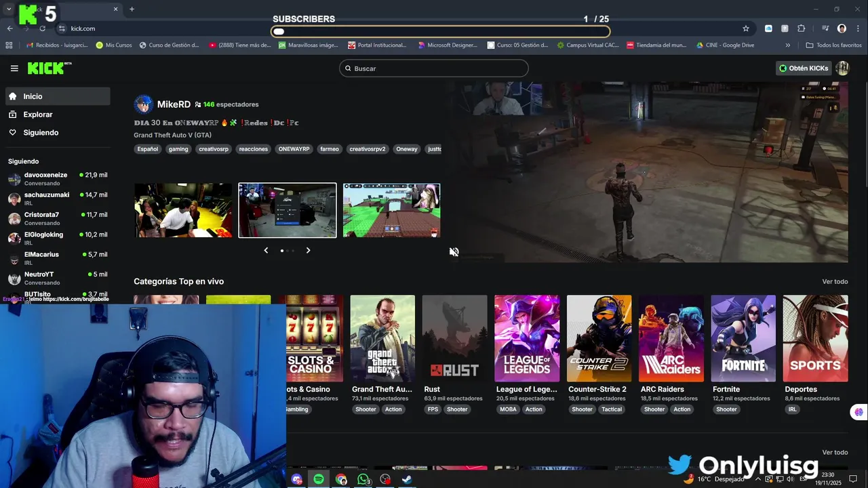The image size is (868, 488).
Task: Open sachauzumaki in the Siguiendo list
Action: 58,199
